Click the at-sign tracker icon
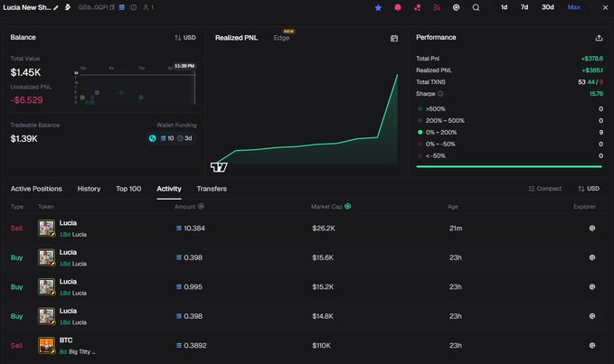This screenshot has width=614, height=364. [456, 7]
